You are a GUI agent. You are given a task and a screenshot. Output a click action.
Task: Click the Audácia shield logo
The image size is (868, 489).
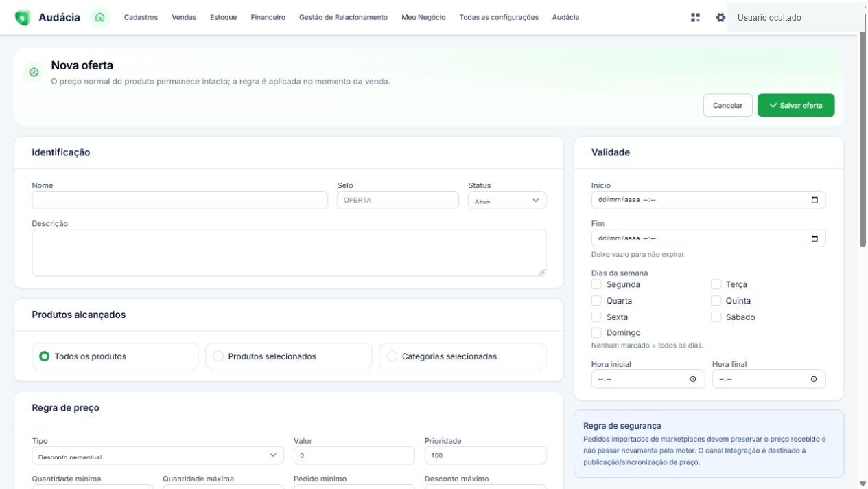tap(23, 18)
